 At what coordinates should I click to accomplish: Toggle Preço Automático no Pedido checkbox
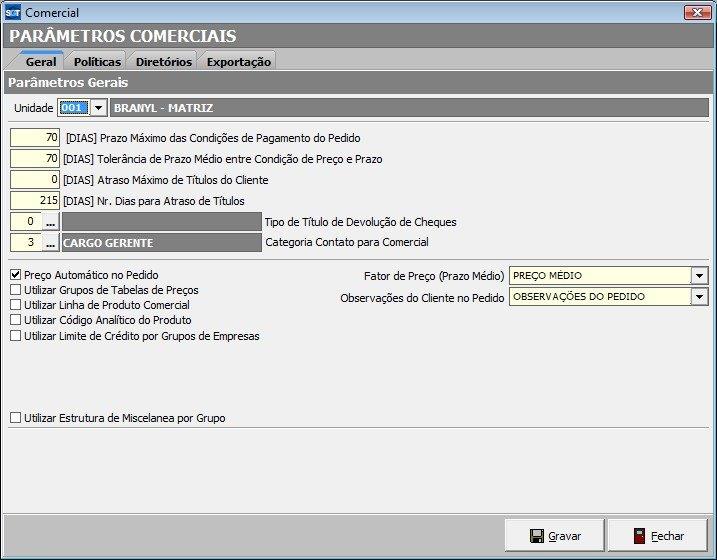[15, 275]
